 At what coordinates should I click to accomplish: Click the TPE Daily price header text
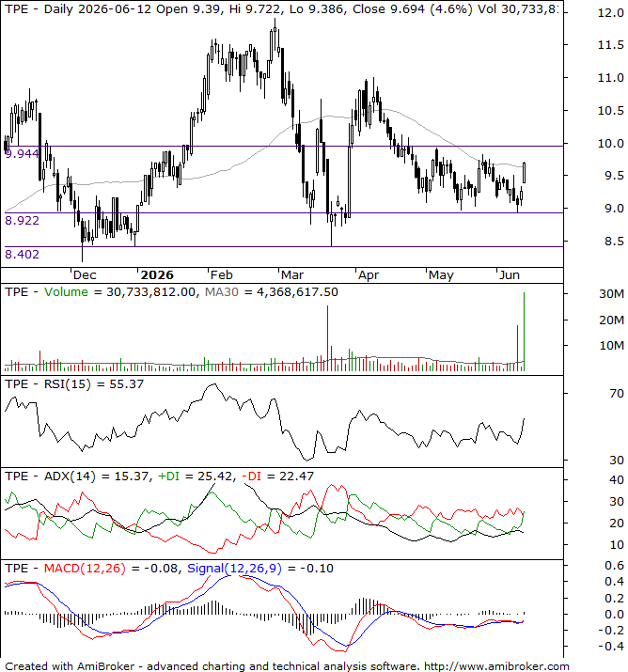[281, 9]
